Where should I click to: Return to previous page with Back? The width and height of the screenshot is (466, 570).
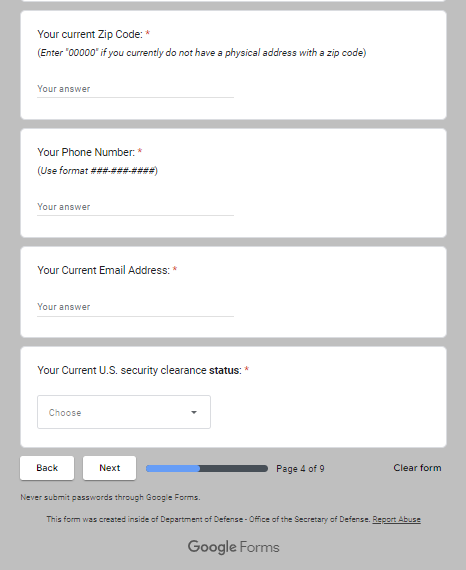click(x=47, y=468)
